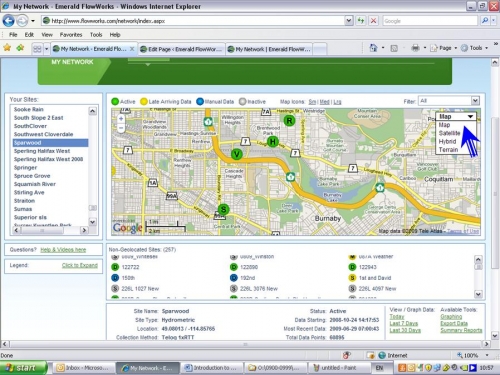500x375 pixels.
Task: Set map icons to Sm size
Action: click(x=312, y=102)
